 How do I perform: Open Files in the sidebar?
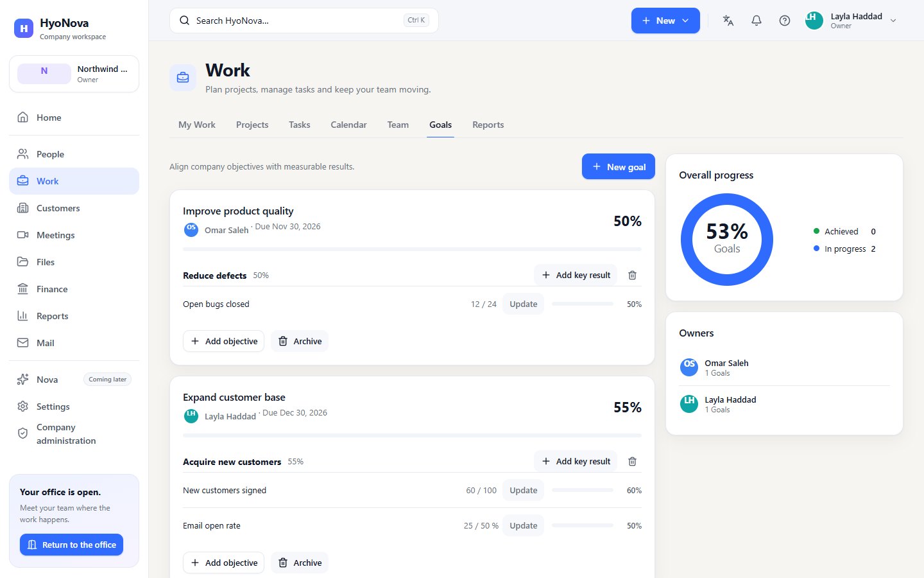74,262
